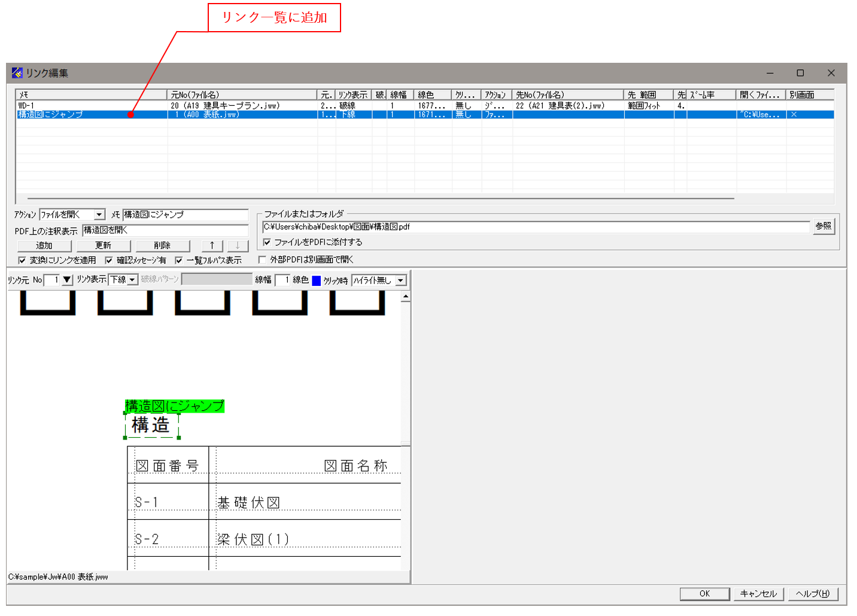Image resolution: width=857 pixels, height=616 pixels.
Task: Click the up arrow to move link entry
Action: 212,245
